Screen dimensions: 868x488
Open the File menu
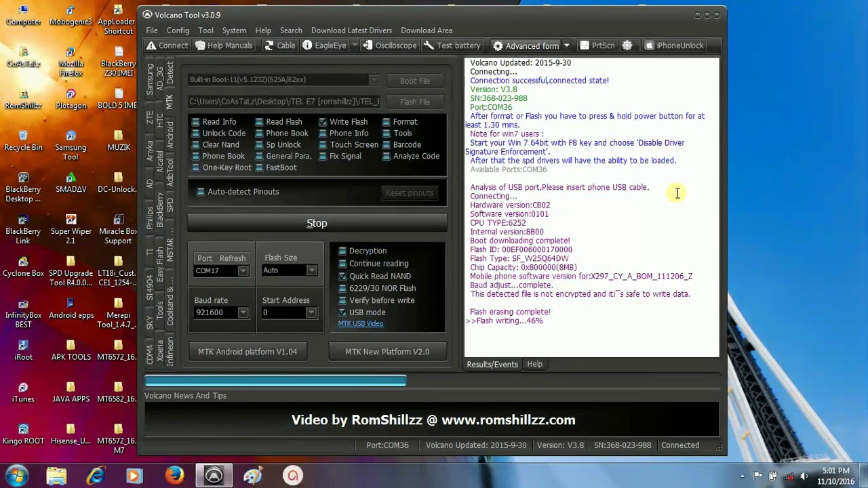point(152,30)
